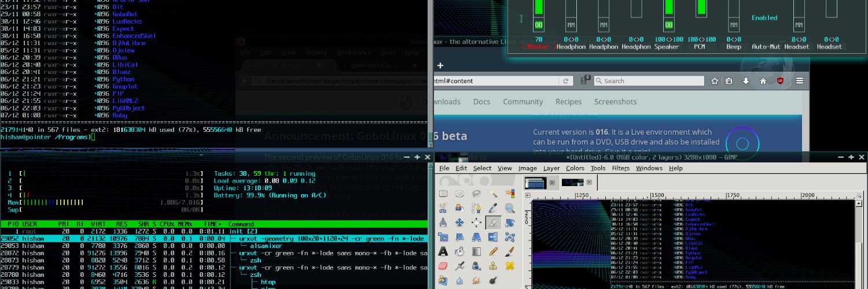This screenshot has height=289, width=868.
Task: Open the uBlock shield icon in Firefox
Action: click(780, 81)
